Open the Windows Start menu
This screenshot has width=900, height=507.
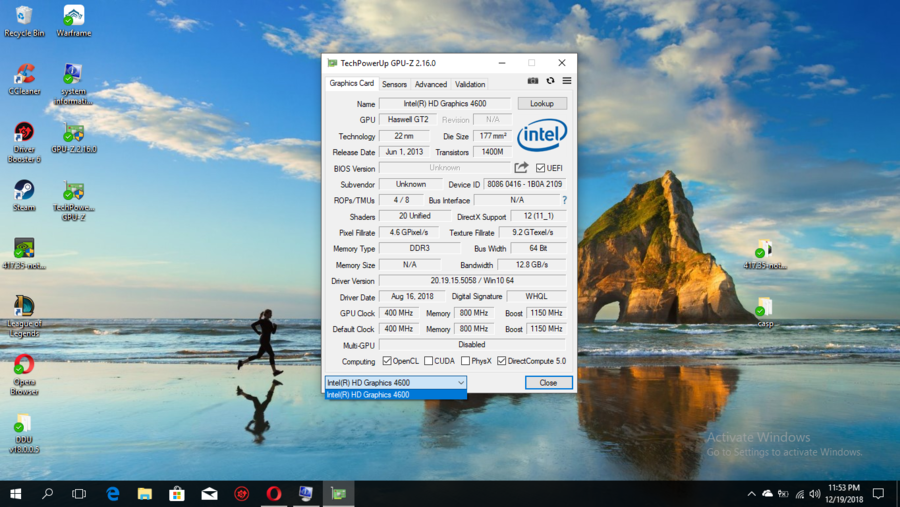(x=15, y=493)
